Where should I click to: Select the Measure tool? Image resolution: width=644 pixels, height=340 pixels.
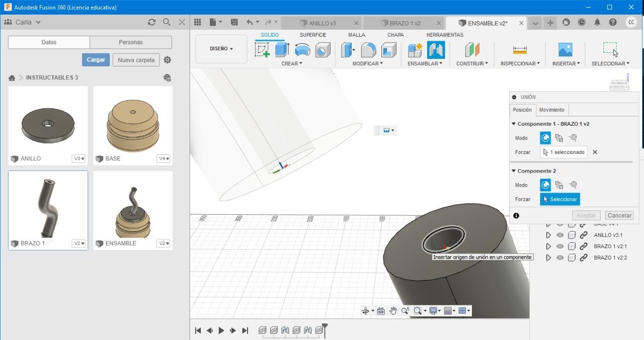pos(520,50)
